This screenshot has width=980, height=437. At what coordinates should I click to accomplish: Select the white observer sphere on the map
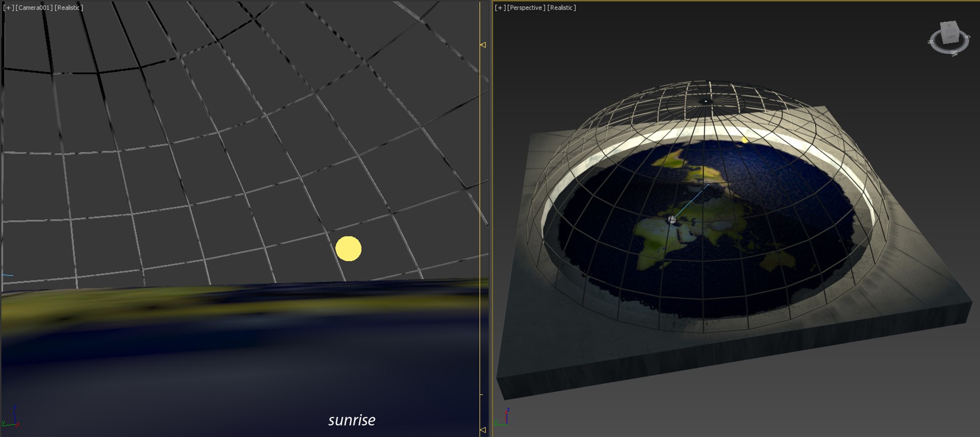point(672,220)
